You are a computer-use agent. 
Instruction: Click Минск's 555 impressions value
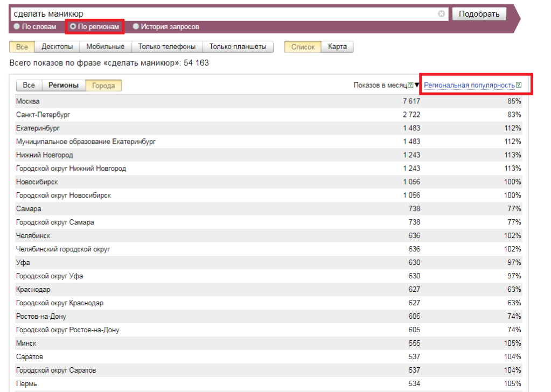(x=414, y=343)
